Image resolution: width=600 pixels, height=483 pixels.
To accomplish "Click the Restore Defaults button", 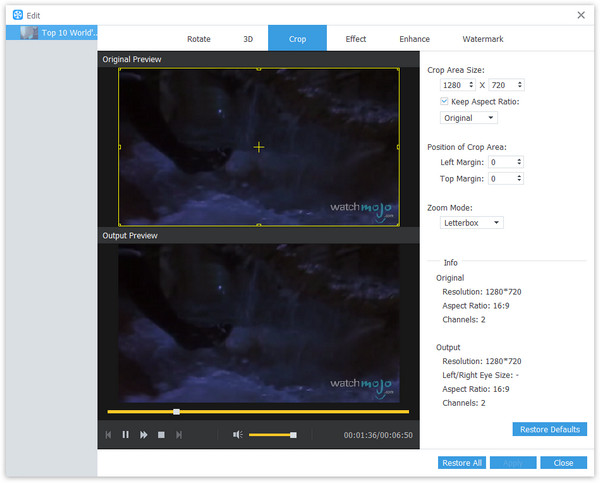I will [x=549, y=429].
